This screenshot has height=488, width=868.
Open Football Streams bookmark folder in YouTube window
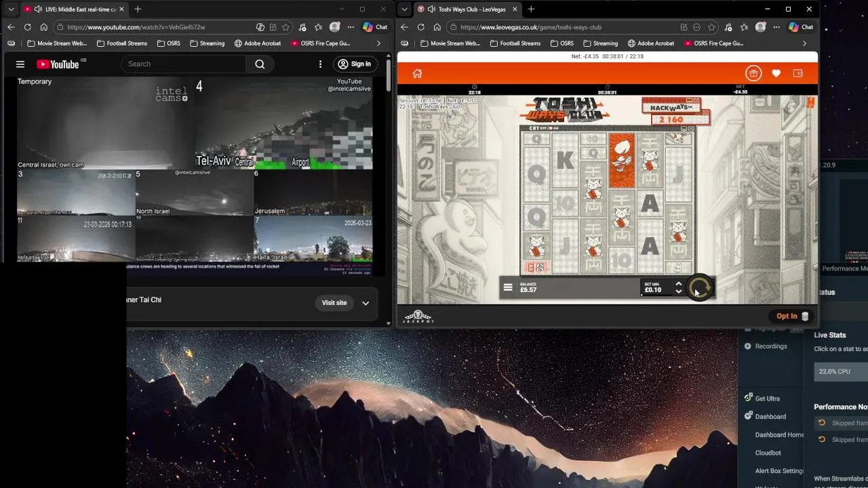pos(121,43)
